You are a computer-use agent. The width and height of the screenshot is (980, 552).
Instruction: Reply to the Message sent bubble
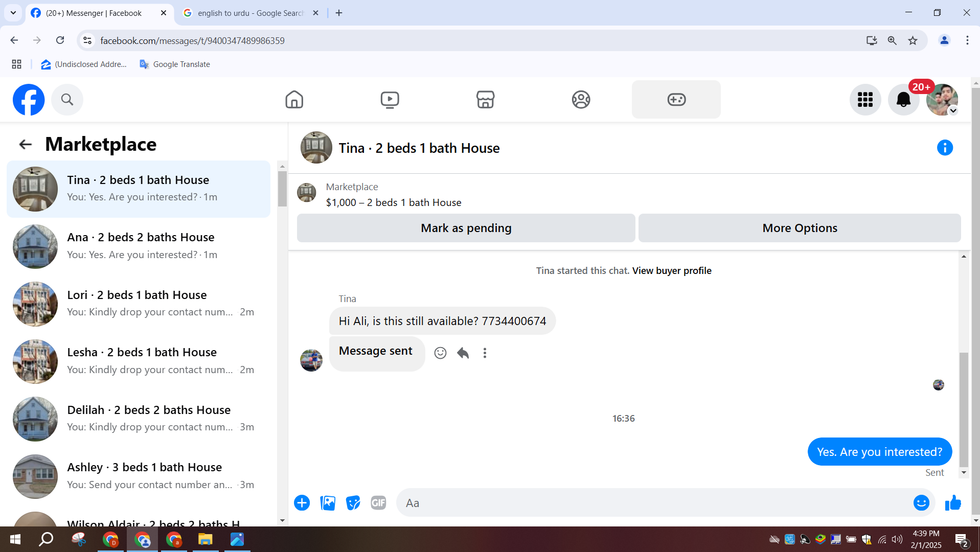coord(463,353)
